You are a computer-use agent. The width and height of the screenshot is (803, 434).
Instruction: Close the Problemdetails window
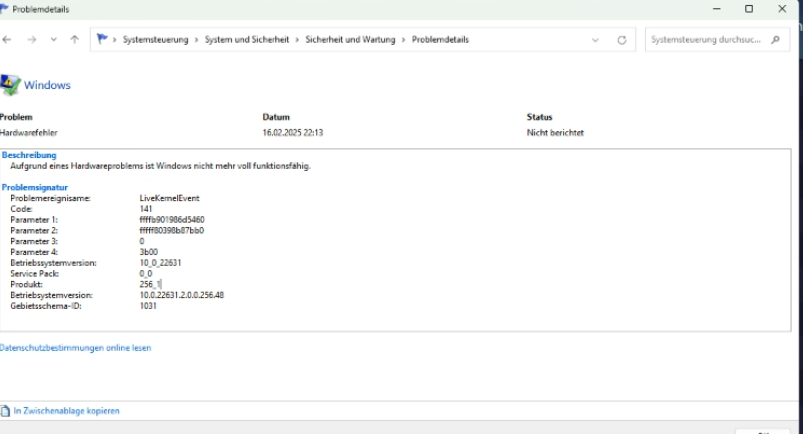(x=782, y=9)
